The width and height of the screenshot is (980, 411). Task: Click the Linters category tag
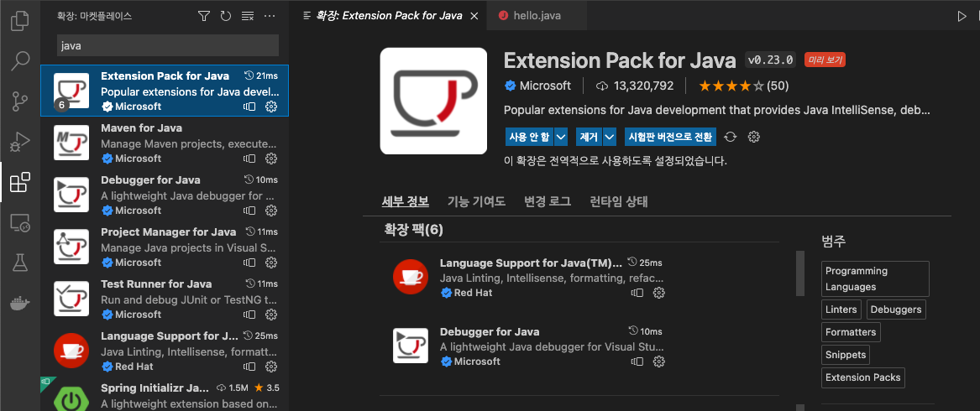pos(842,310)
